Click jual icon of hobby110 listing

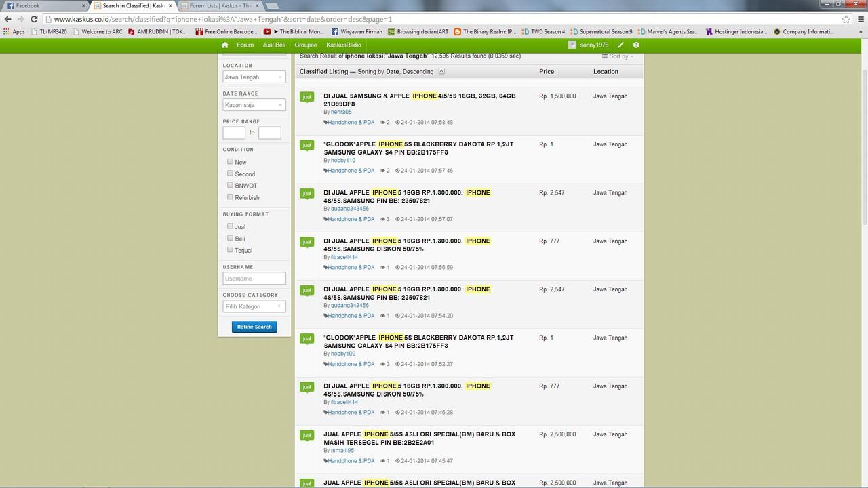tap(307, 146)
